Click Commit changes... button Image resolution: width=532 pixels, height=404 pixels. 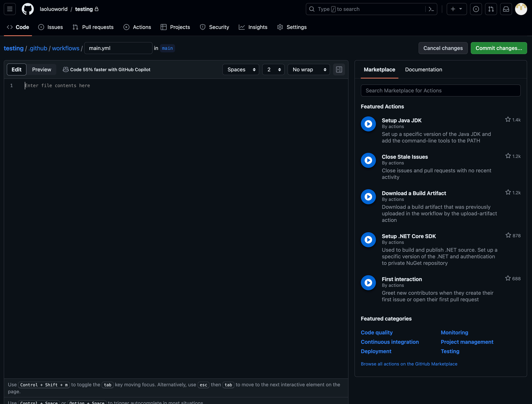click(x=498, y=48)
